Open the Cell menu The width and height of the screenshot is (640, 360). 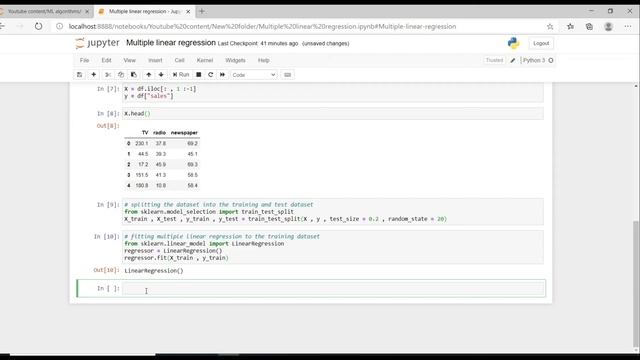pos(180,60)
